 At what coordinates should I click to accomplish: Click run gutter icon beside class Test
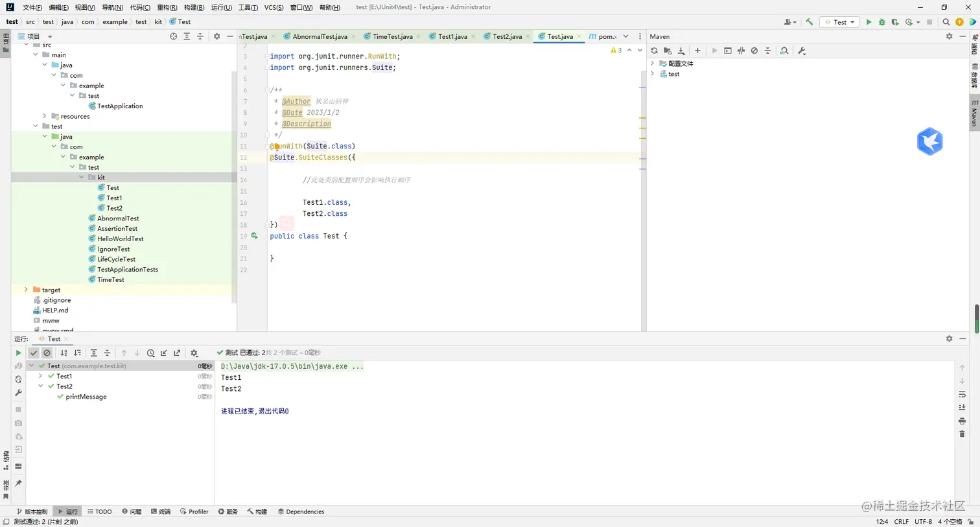pos(254,236)
